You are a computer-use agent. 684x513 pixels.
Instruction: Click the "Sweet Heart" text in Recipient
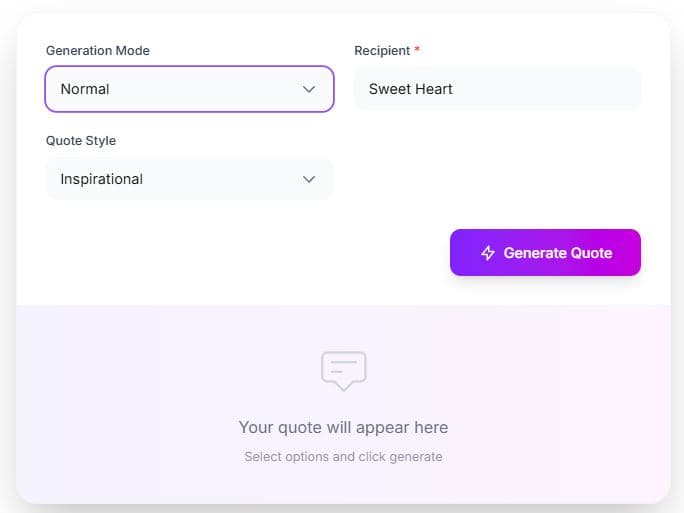tap(411, 89)
